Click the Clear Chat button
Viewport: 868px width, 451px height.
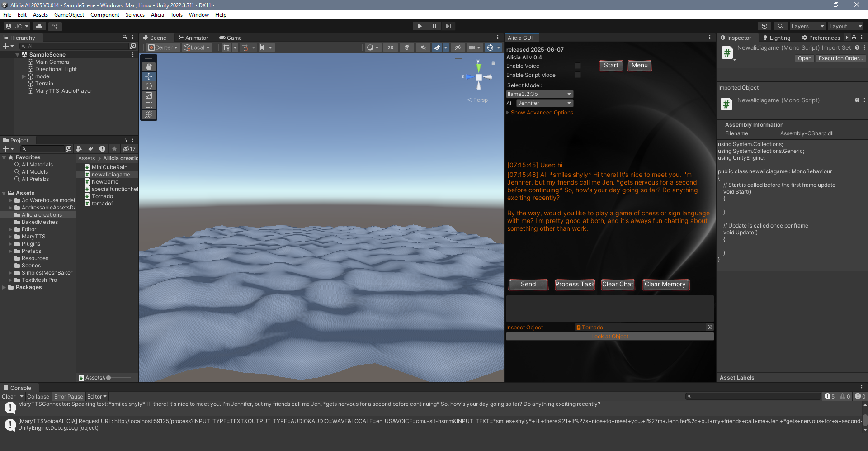coord(618,285)
